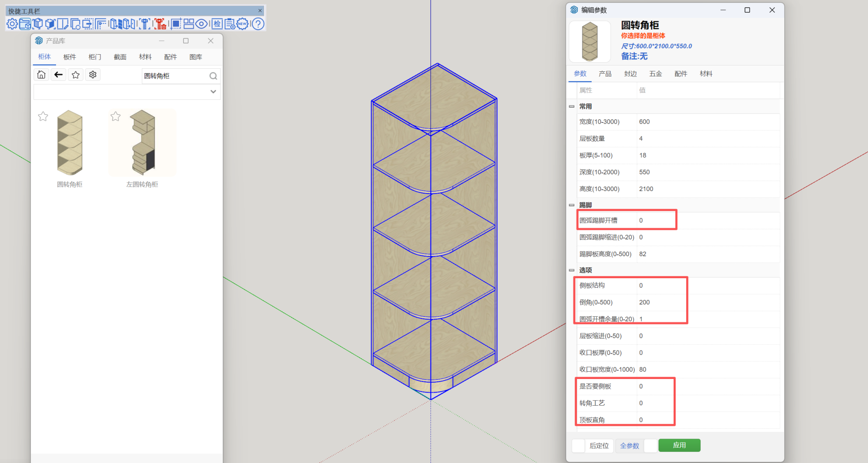Favorite the 圆转角柜 item with star

tap(43, 117)
